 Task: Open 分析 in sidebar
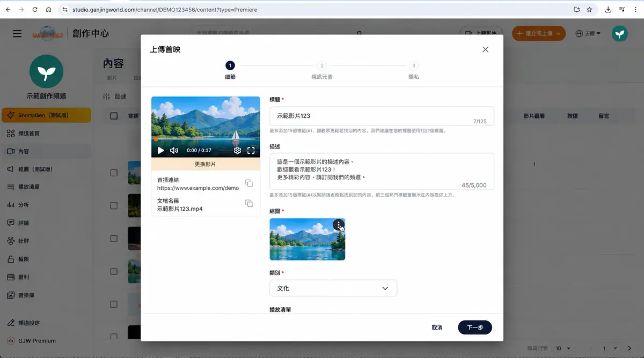pyautogui.click(x=46, y=205)
